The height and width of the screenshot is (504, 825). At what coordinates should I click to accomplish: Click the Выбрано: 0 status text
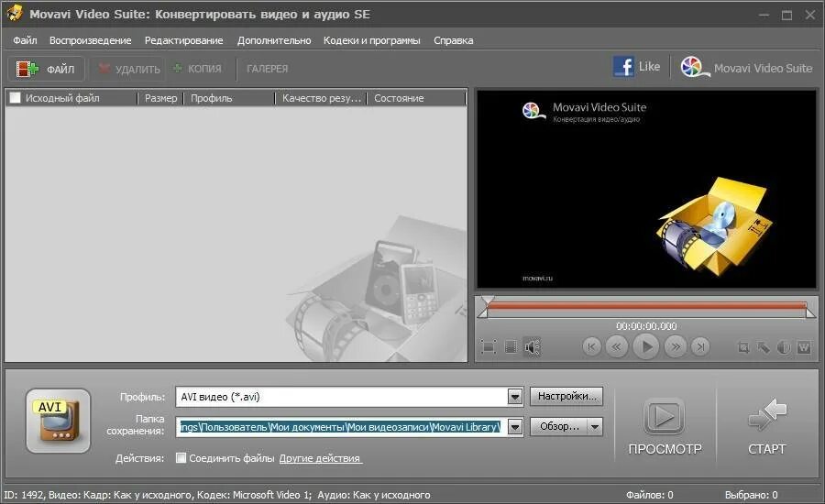pos(751,495)
